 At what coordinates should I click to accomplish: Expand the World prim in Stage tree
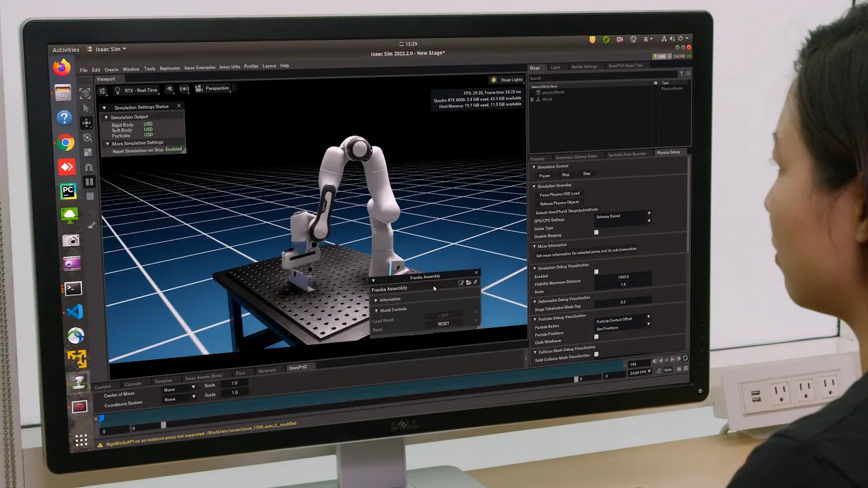pos(532,100)
